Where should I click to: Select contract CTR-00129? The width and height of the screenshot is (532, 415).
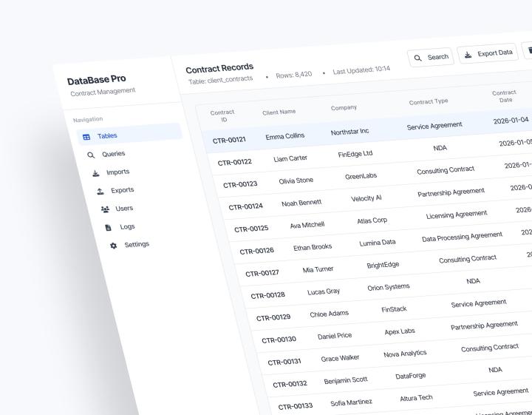click(273, 317)
